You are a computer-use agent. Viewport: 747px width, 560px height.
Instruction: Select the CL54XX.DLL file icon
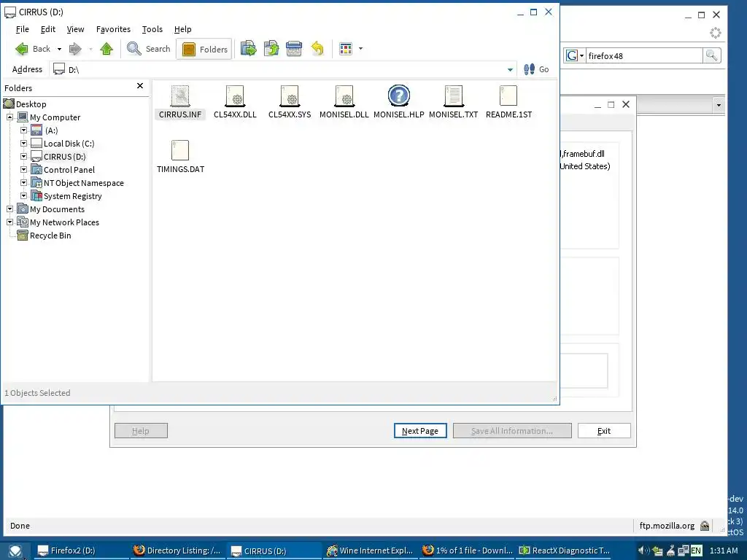[x=235, y=96]
